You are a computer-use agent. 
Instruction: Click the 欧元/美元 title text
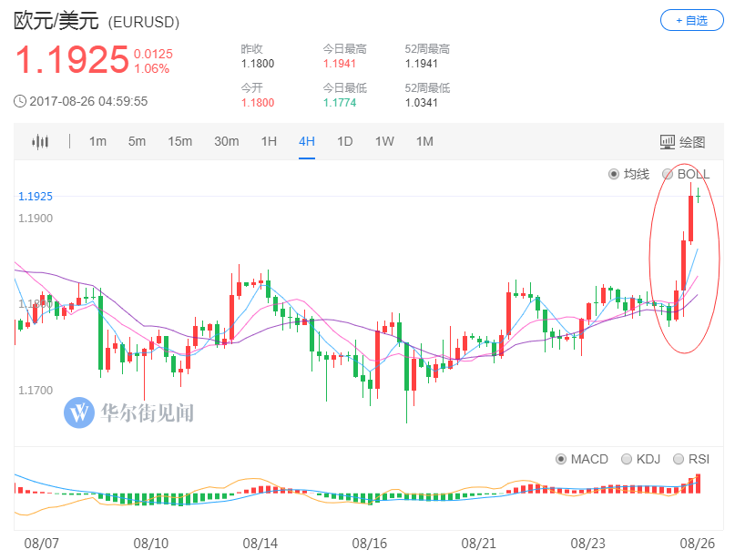click(56, 21)
